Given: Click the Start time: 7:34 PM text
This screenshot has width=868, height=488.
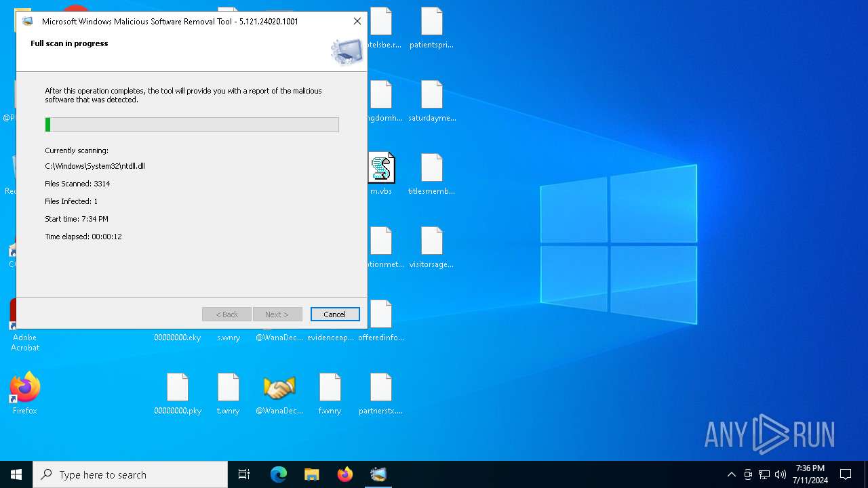Looking at the screenshot, I should point(77,219).
